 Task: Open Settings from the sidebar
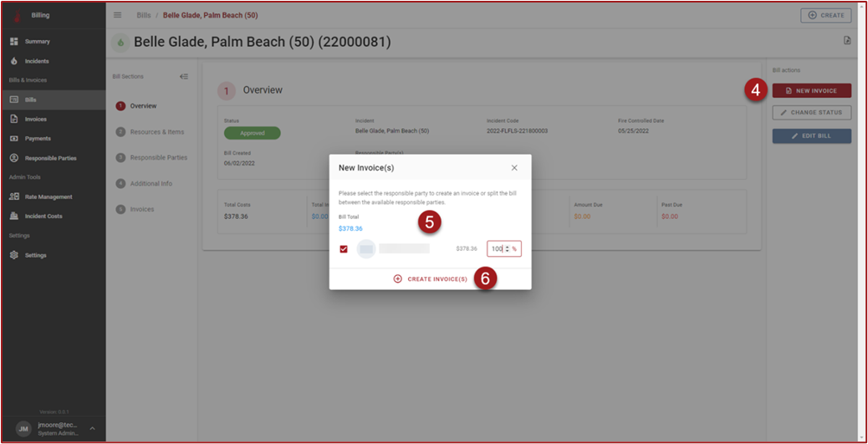[x=35, y=255]
